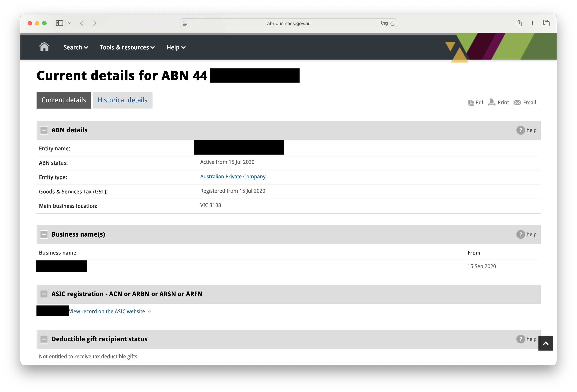Collapse Deductible gift recipient status section
The image size is (577, 392).
[x=44, y=339]
